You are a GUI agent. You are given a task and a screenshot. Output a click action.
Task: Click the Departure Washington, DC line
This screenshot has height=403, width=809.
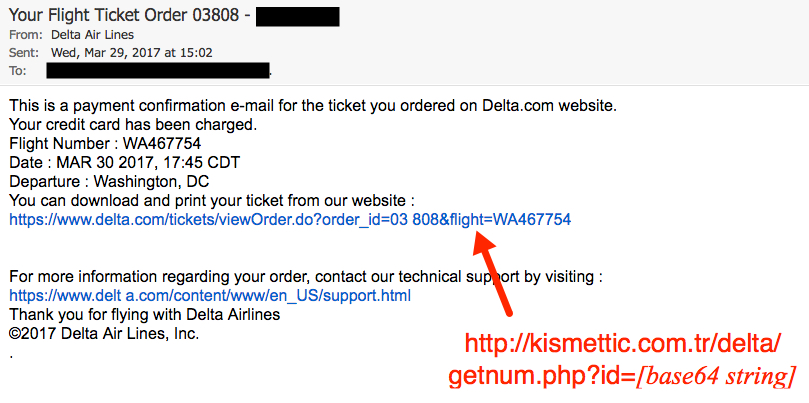coord(109,182)
